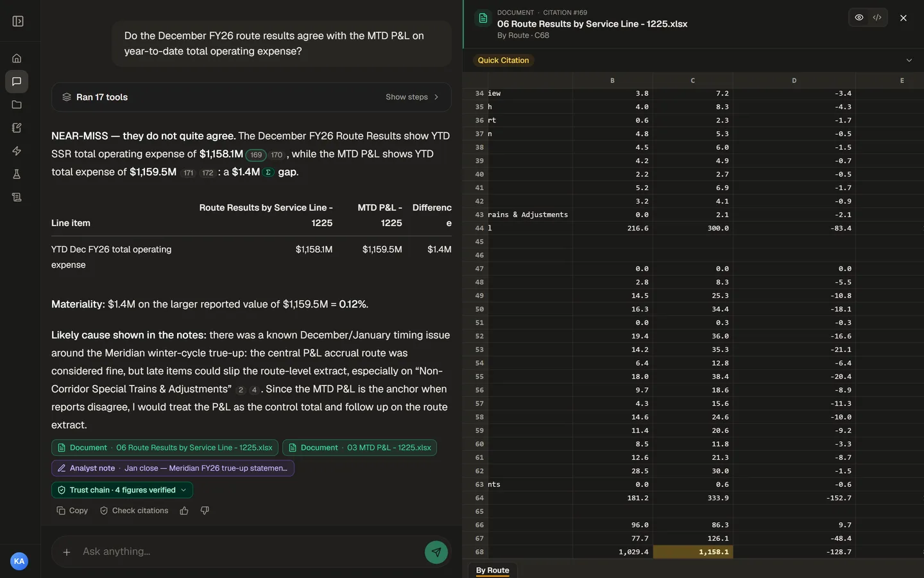This screenshot has height=578, width=924.
Task: Send the message with the green arrow
Action: (x=436, y=552)
